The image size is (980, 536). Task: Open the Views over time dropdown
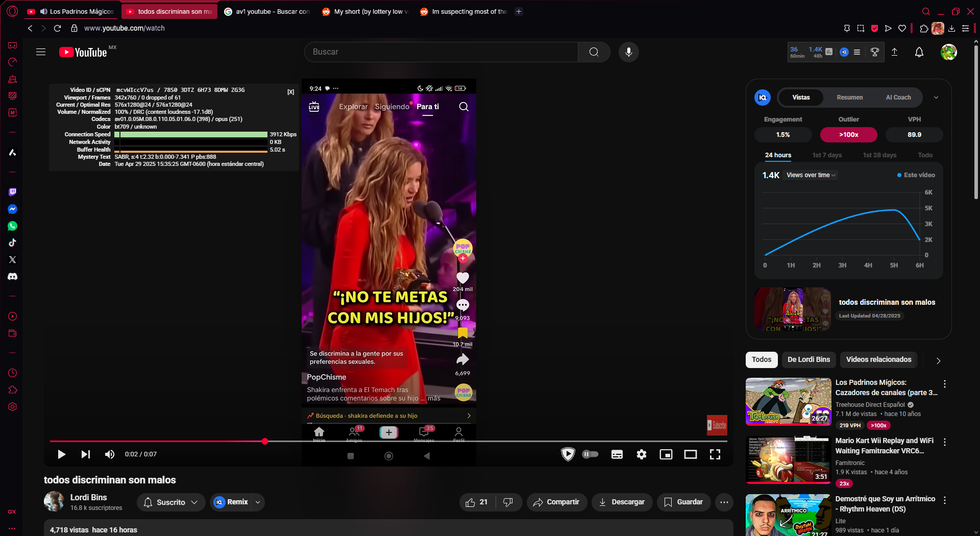[811, 175]
